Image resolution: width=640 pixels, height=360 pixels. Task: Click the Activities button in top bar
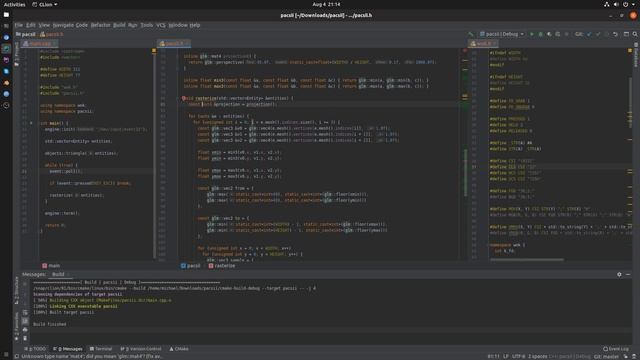coord(14,4)
